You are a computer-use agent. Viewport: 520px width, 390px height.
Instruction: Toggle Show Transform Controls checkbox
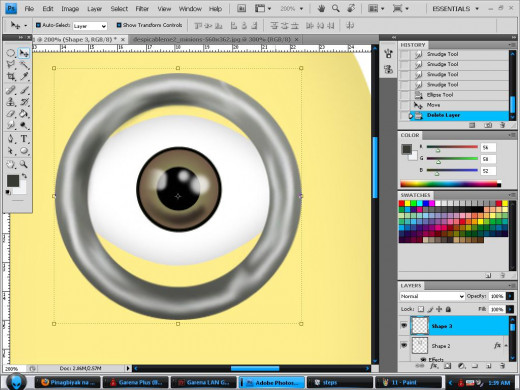(119, 25)
